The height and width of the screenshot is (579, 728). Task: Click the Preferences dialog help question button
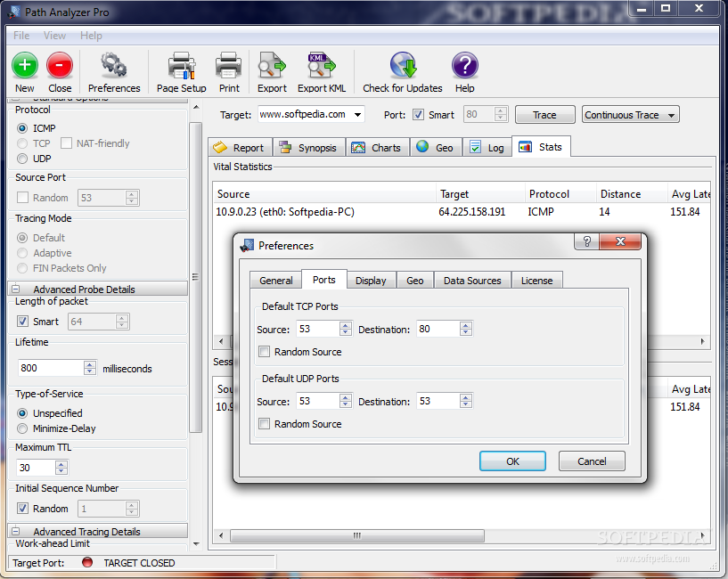pyautogui.click(x=587, y=241)
